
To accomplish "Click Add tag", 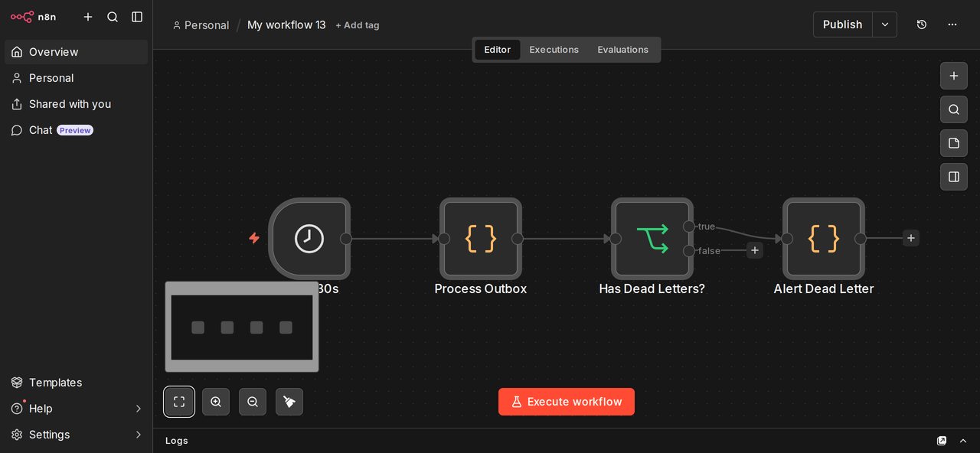I will click(358, 25).
